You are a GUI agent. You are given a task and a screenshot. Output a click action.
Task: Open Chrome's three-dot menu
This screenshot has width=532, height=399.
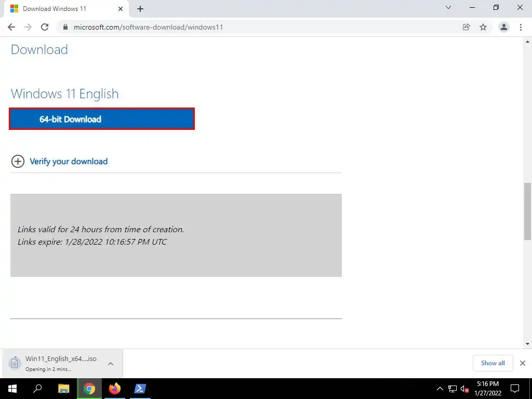pos(521,27)
